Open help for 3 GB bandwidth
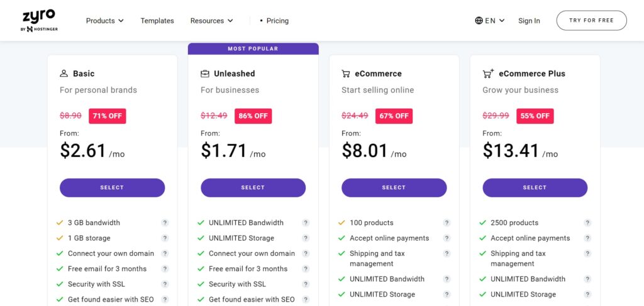The height and width of the screenshot is (306, 644). click(x=165, y=222)
